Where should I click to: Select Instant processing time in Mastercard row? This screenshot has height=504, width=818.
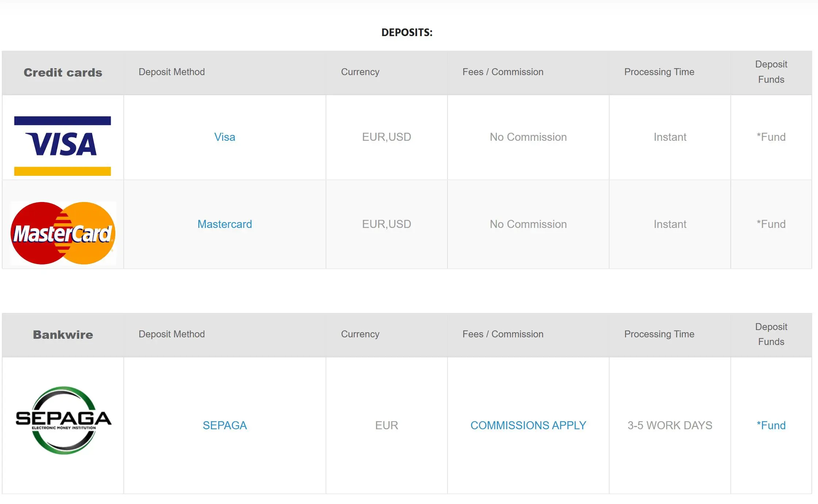tap(670, 224)
